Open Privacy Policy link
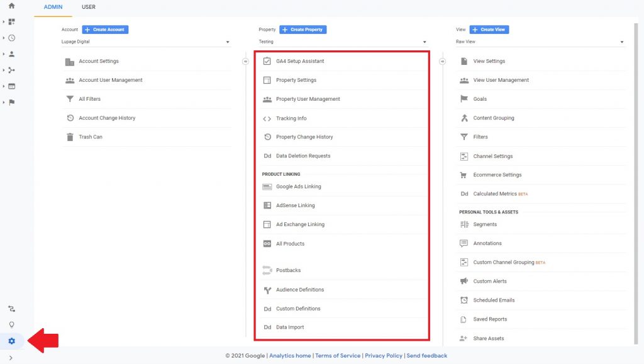644x364 pixels. [384, 355]
